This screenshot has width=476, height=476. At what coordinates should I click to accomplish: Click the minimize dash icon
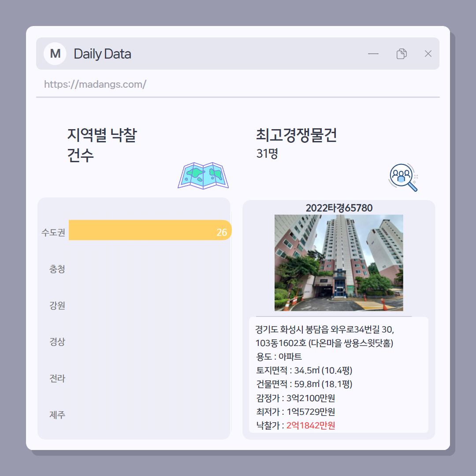pos(373,54)
